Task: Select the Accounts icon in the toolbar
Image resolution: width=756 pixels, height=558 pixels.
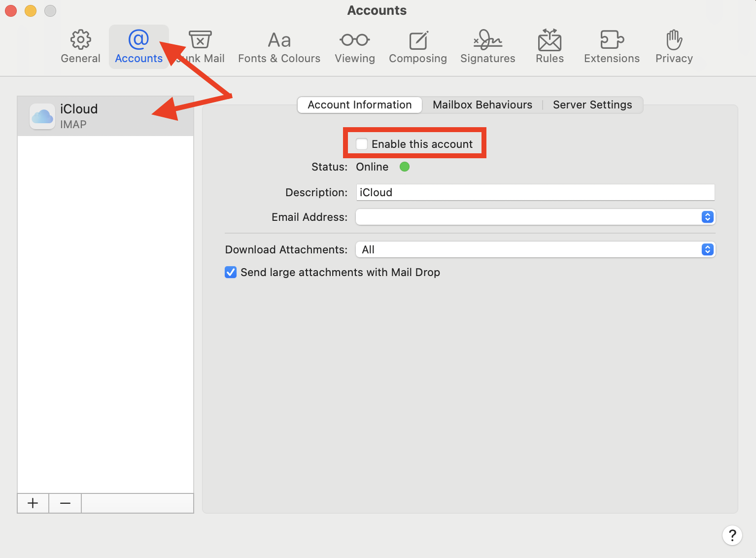Action: tap(138, 46)
